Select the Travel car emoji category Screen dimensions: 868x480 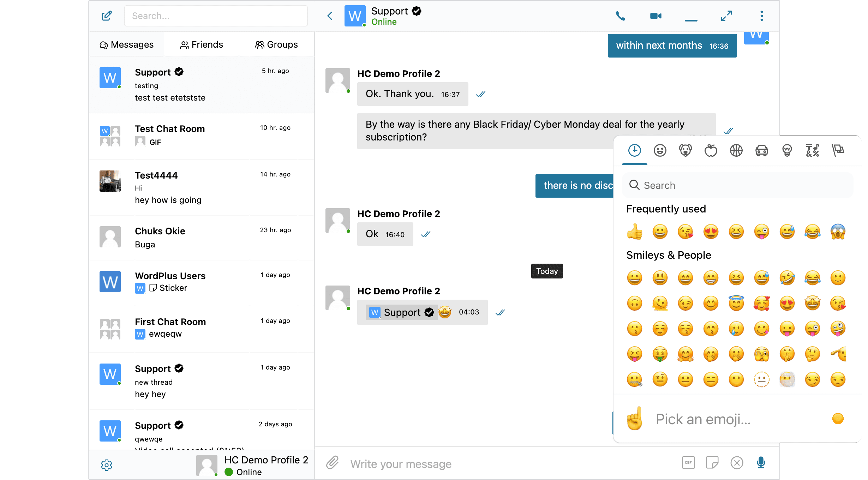click(x=761, y=150)
